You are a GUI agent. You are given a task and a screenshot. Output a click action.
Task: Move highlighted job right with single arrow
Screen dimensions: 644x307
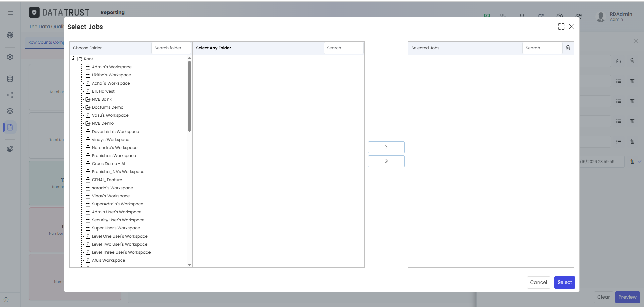click(386, 147)
